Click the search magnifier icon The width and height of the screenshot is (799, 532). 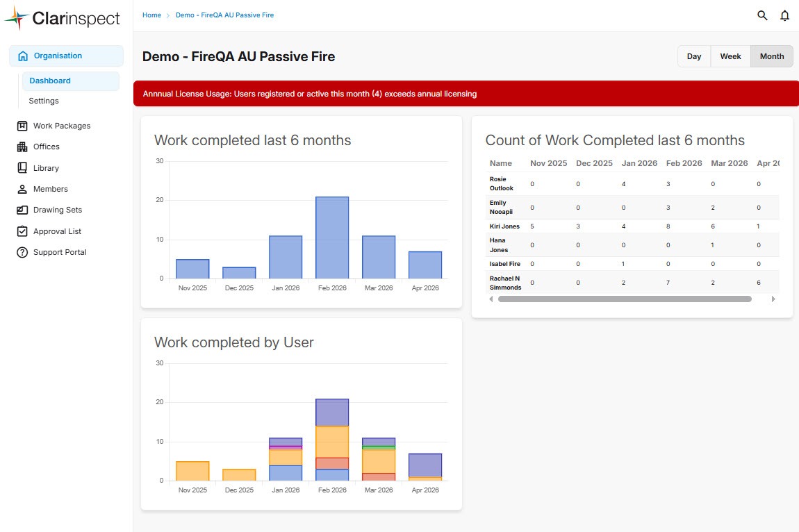[x=762, y=15]
